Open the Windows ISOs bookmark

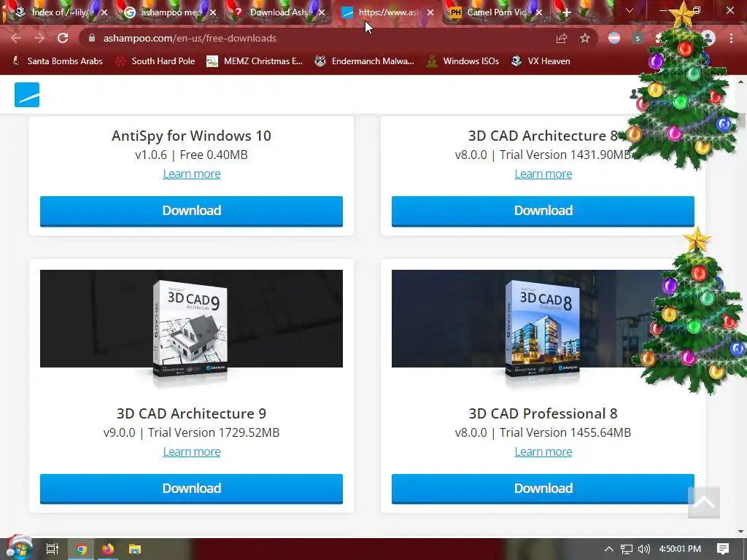tap(462, 61)
